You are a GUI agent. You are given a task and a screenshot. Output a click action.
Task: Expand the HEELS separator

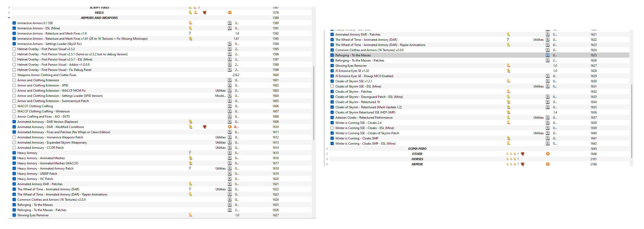pyautogui.click(x=9, y=12)
